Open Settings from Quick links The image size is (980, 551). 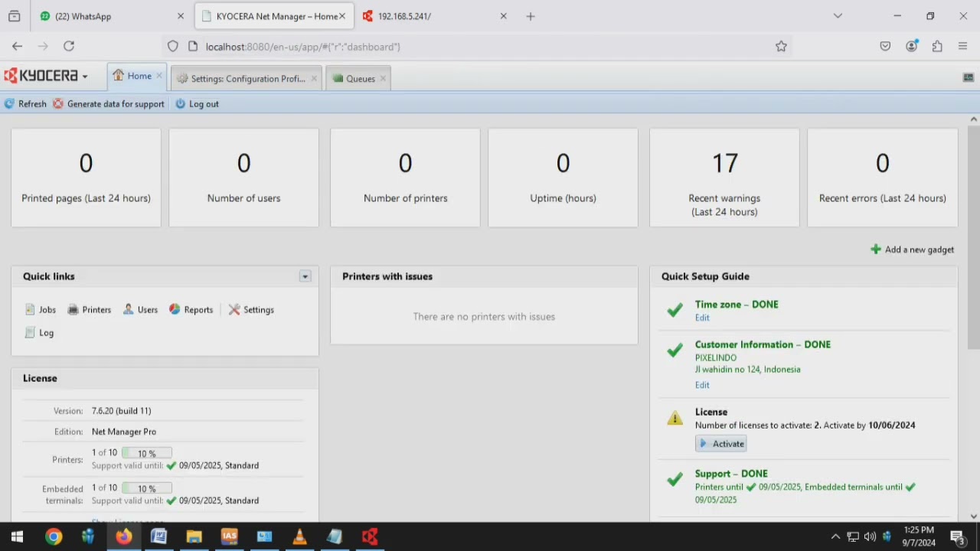point(251,310)
